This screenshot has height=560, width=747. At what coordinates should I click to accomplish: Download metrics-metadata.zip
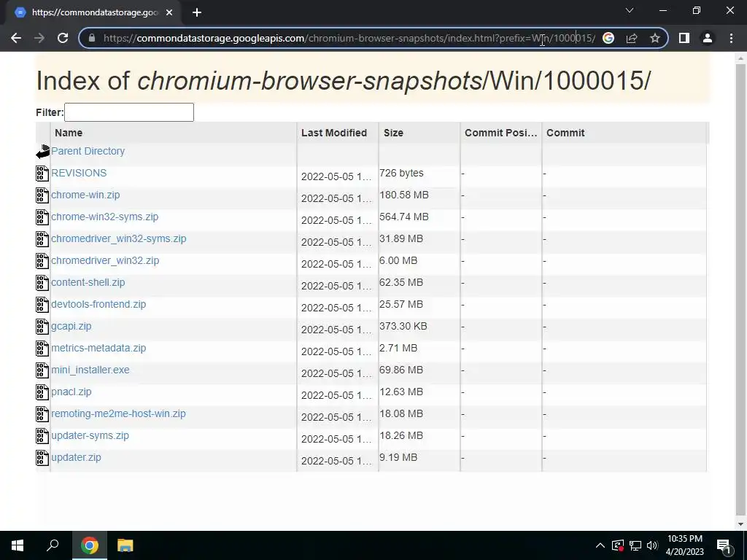pos(98,348)
